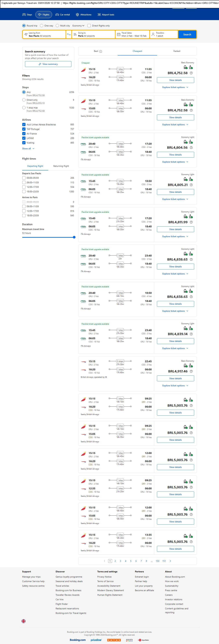Click the UK flag language icon

[24, 621]
